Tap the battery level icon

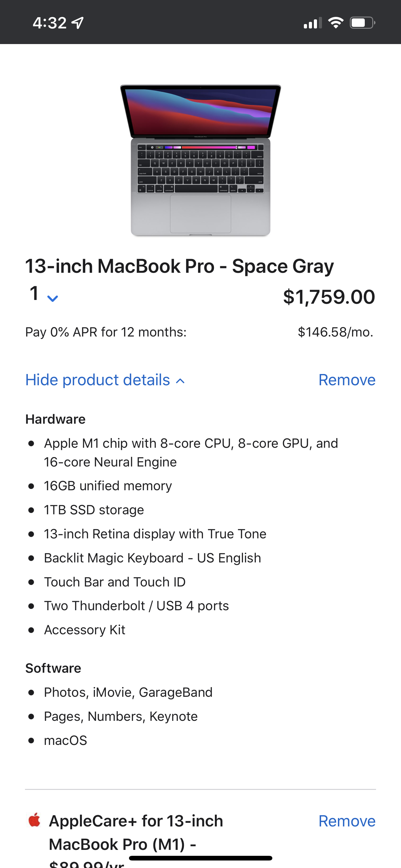coord(362,23)
